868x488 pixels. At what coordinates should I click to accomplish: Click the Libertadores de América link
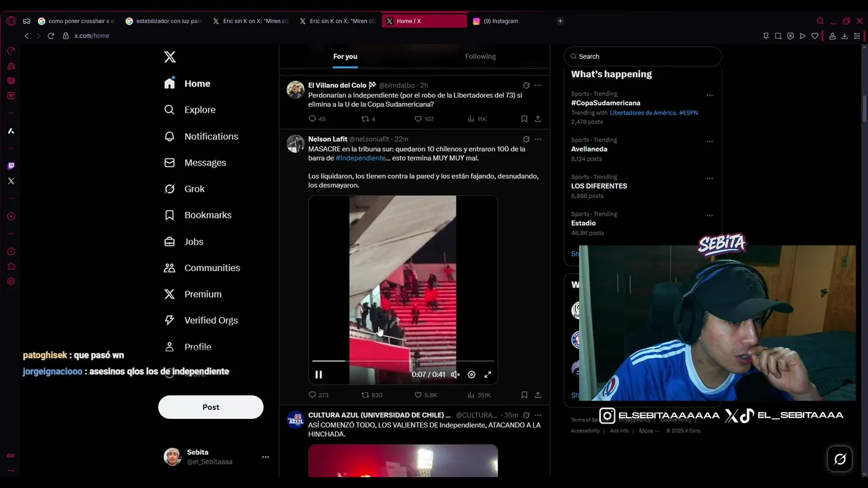[x=643, y=113]
